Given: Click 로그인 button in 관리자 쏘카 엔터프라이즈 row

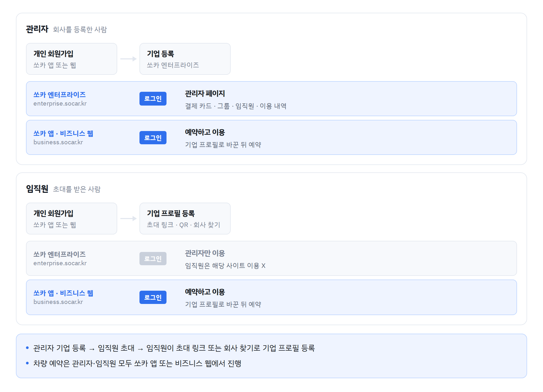Looking at the screenshot, I should [x=153, y=99].
